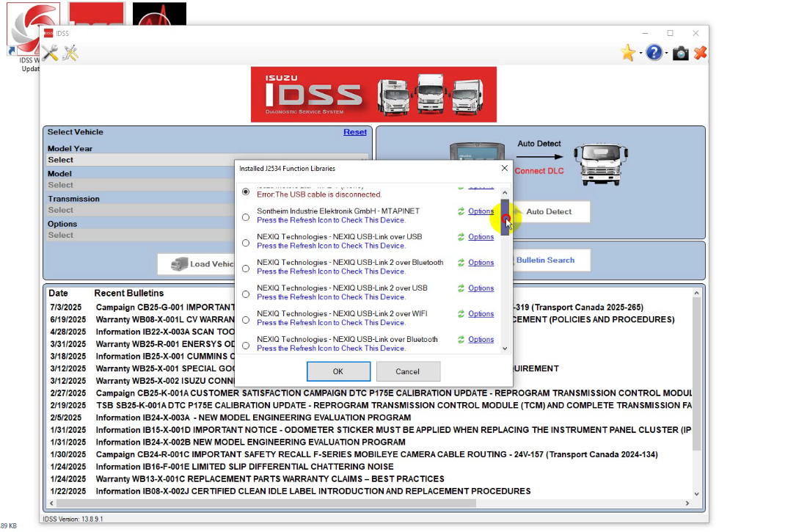Select the USB cable disconnected device radio

tap(246, 192)
